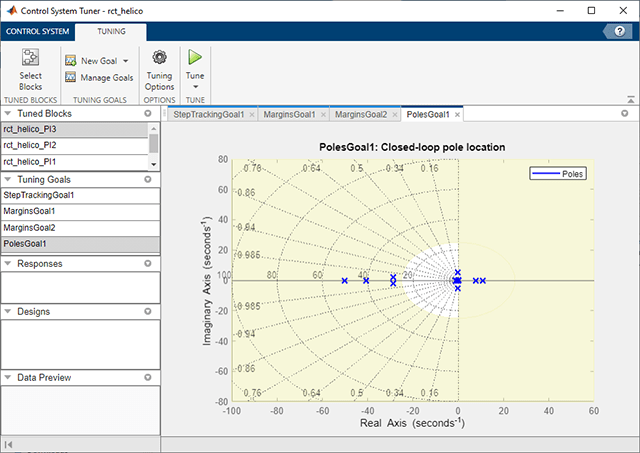Collapse the Tuned Blocks panel

tap(8, 114)
